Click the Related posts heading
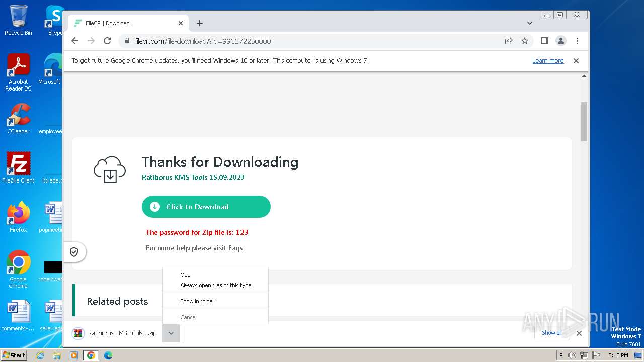This screenshot has width=644, height=362. pos(117,301)
